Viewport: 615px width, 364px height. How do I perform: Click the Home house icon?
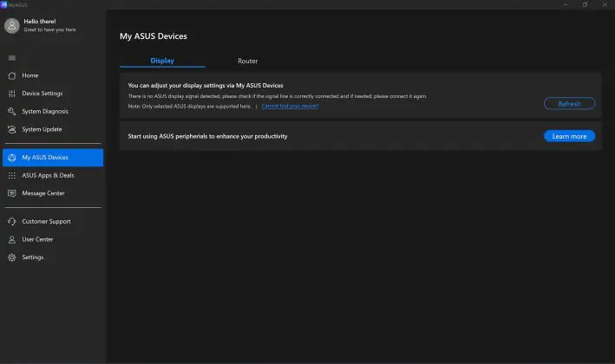tap(12, 75)
